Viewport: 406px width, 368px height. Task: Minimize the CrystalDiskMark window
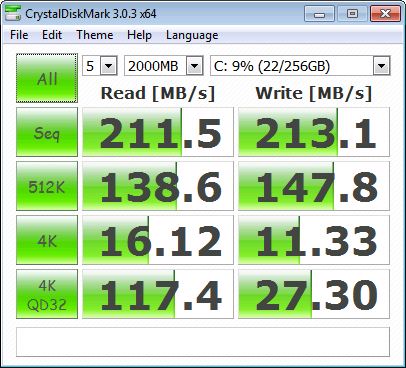point(319,14)
